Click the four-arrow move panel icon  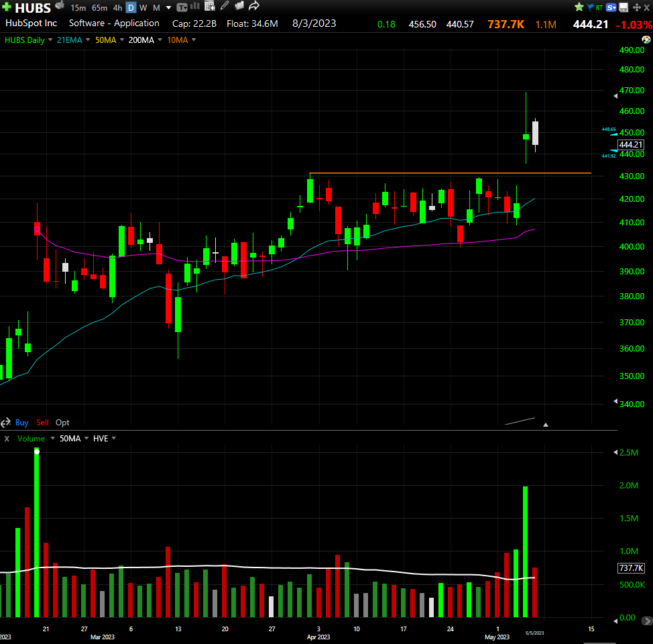[637, 7]
